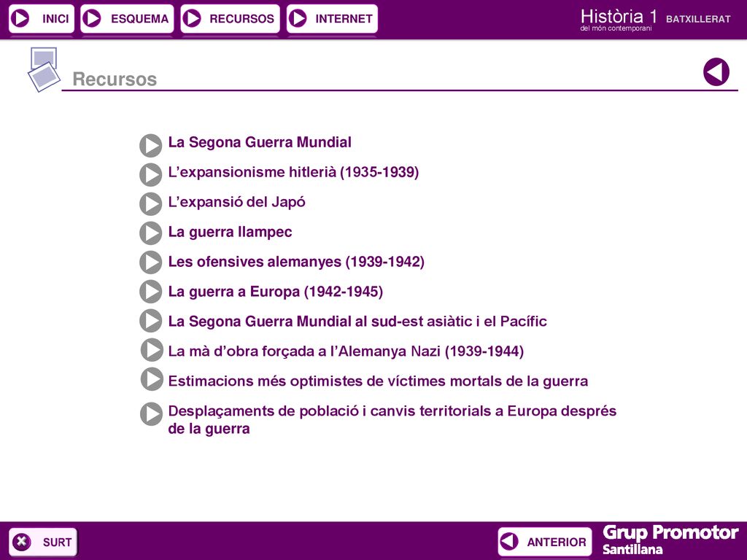747x560 pixels.
Task: Click the play icon next to L'expansionisme hitlerià
Action: point(150,175)
